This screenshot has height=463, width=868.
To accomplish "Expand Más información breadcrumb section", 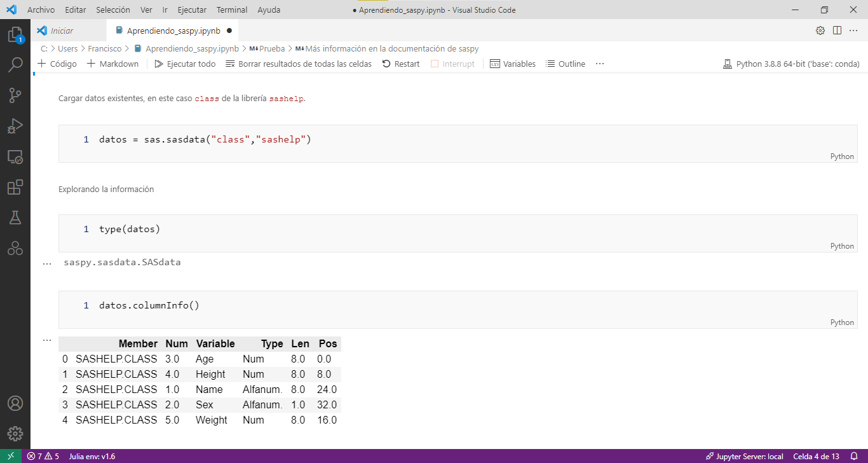I will tap(387, 48).
